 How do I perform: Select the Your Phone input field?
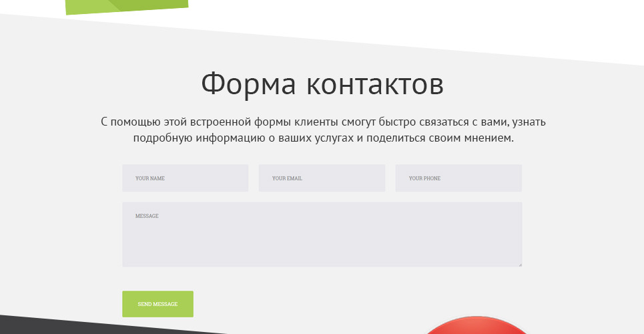(x=458, y=178)
